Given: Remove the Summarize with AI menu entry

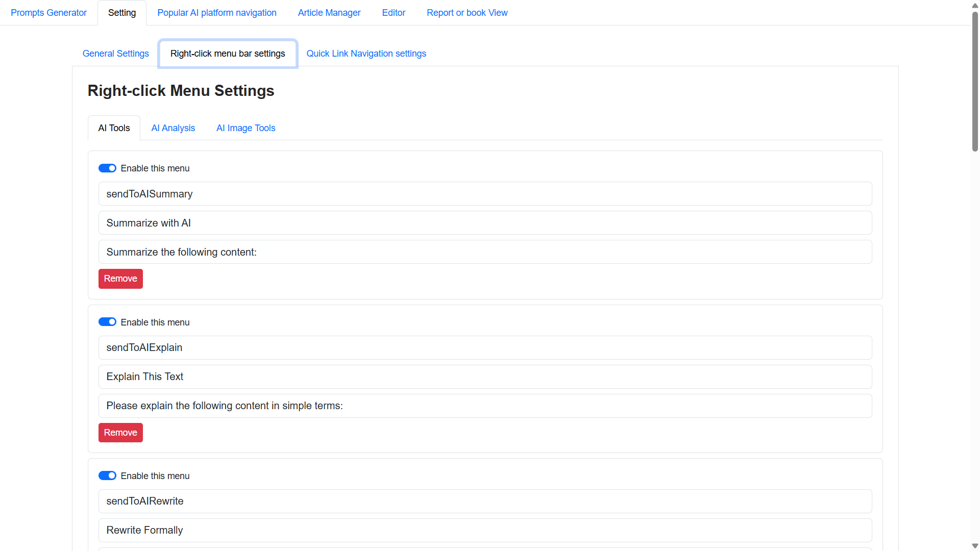Looking at the screenshot, I should point(120,279).
